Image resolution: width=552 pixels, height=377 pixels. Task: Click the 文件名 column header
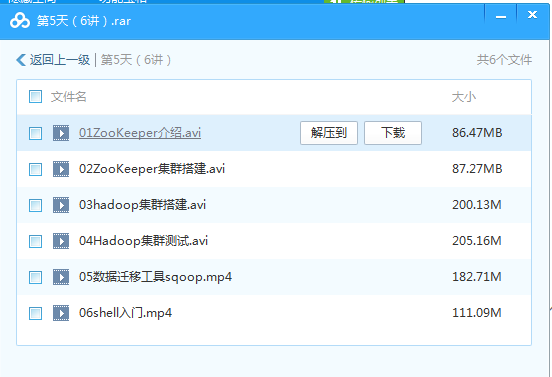[69, 96]
